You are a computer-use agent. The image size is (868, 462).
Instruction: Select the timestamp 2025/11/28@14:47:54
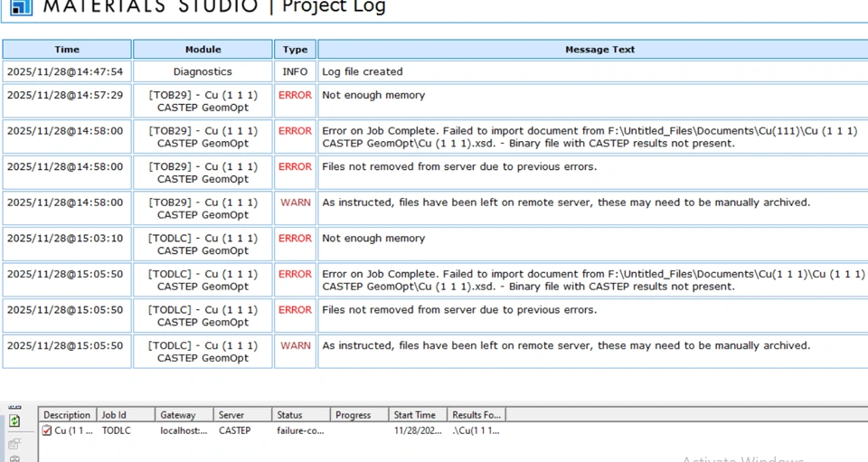pyautogui.click(x=65, y=71)
